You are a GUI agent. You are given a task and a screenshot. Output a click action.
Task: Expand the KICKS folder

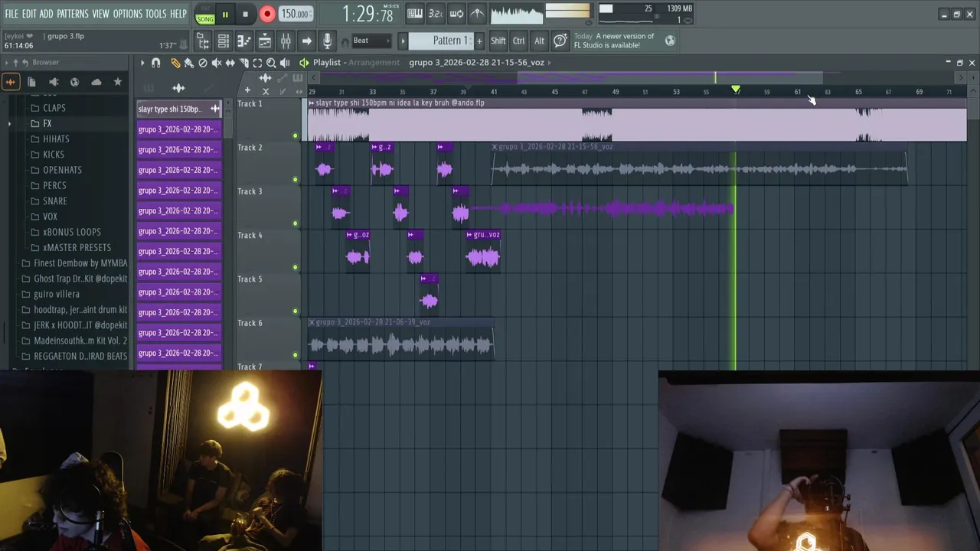tap(54, 155)
